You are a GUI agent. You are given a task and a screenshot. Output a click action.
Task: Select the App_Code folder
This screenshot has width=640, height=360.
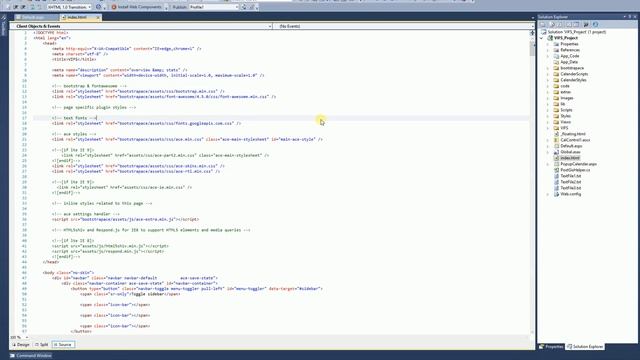coord(569,56)
